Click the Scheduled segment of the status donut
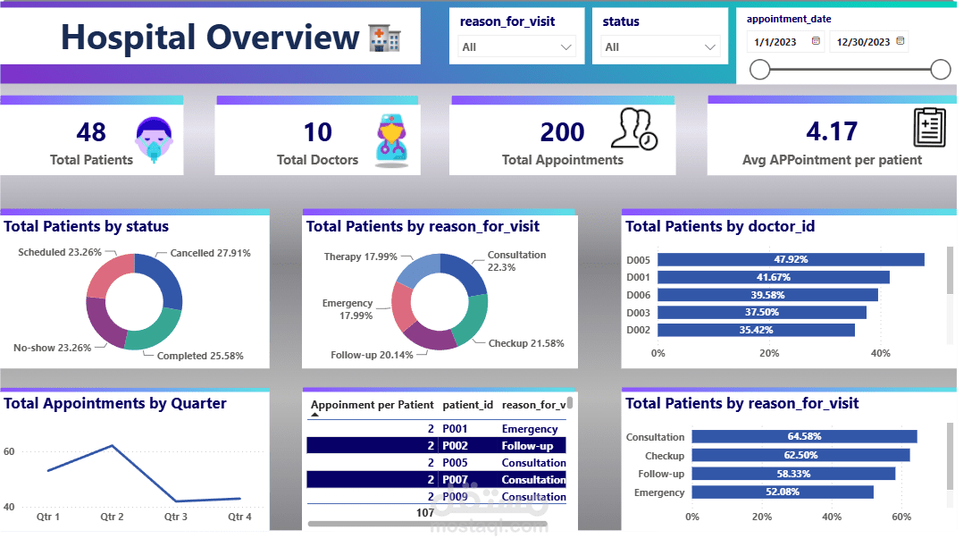This screenshot has height=547, width=980. [x=108, y=275]
